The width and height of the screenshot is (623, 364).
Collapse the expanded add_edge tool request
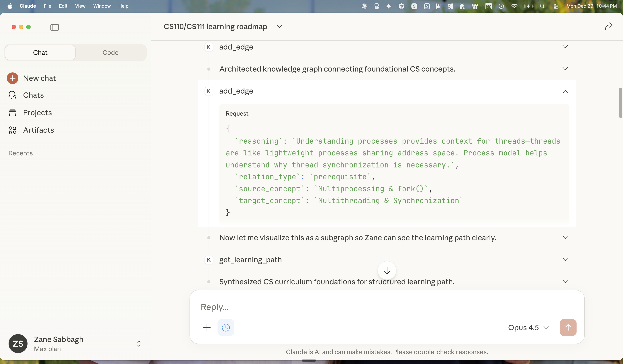pos(565,92)
